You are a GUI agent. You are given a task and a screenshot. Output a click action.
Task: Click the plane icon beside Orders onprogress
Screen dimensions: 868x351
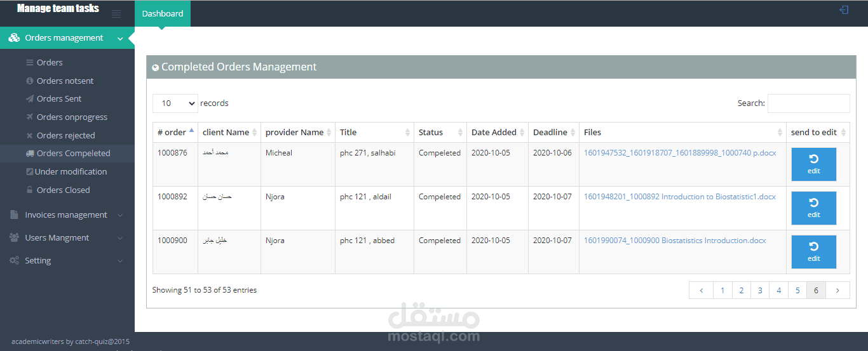pyautogui.click(x=29, y=117)
